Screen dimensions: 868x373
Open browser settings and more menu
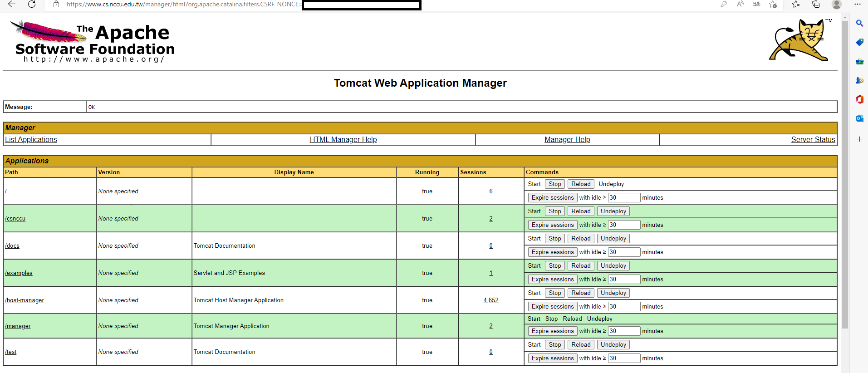click(857, 4)
